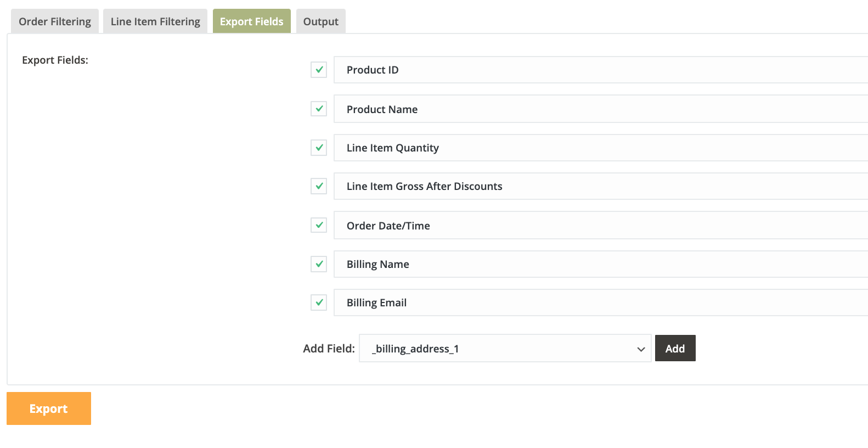Uncheck the Billing Name checkbox

(319, 264)
